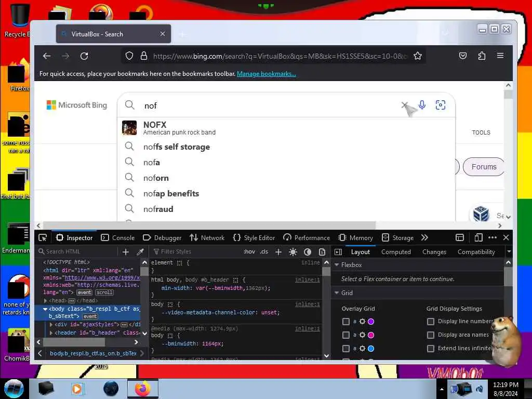532x399 pixels.
Task: Choose the nofap benefits suggestion
Action: click(x=286, y=193)
